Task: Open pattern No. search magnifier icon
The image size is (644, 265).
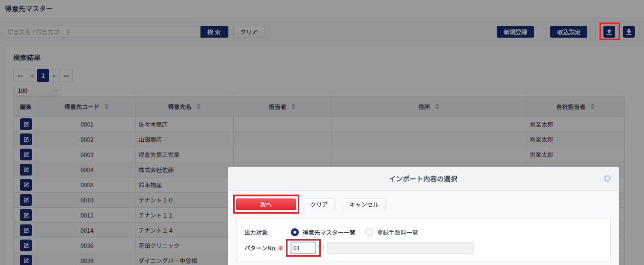Action: pos(321,248)
